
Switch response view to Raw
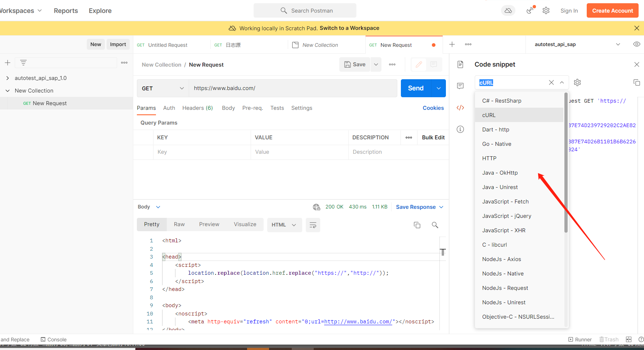tap(179, 224)
